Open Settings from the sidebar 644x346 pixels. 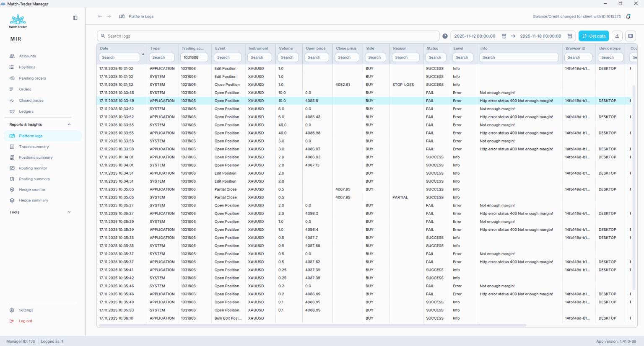(x=26, y=310)
